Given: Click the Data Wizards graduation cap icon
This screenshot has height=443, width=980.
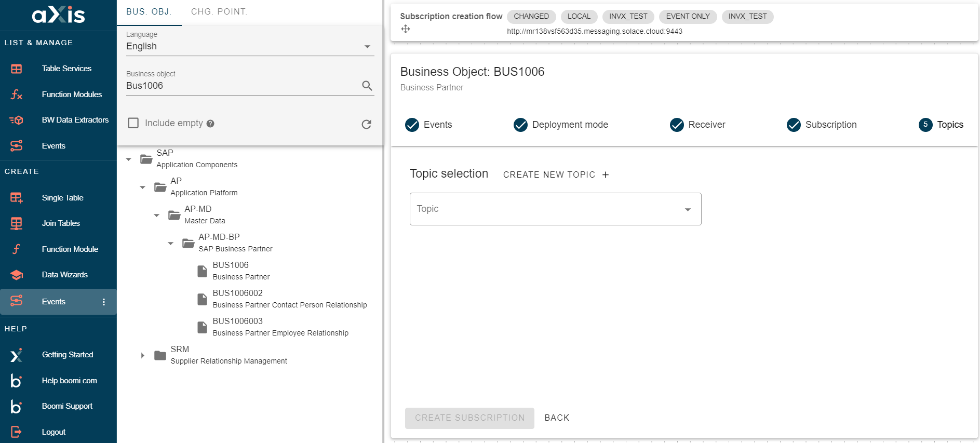Looking at the screenshot, I should [x=17, y=275].
